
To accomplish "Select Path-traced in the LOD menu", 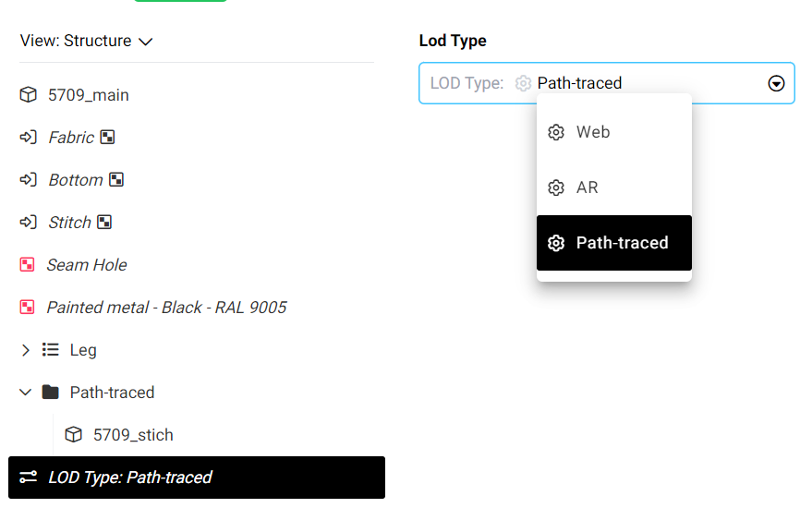I will [613, 243].
